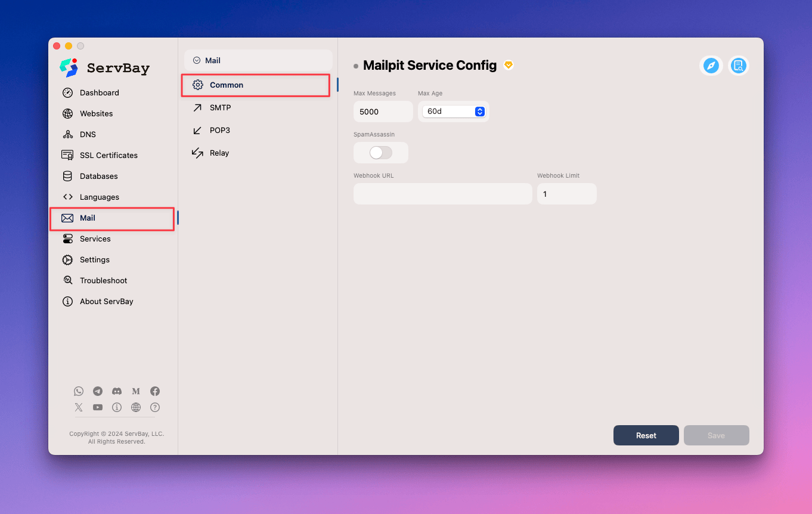Screen dimensions: 812x514
Task: Open the log viewer icon near top right
Action: coord(739,66)
